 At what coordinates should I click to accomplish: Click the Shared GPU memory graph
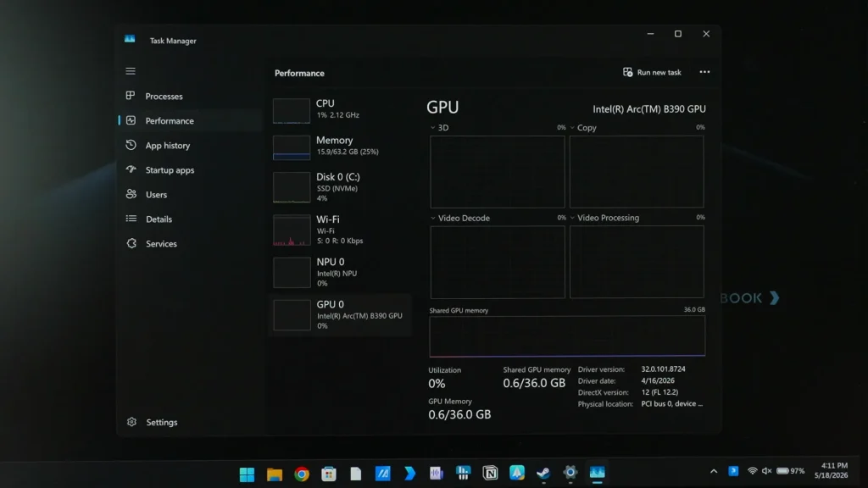(567, 336)
